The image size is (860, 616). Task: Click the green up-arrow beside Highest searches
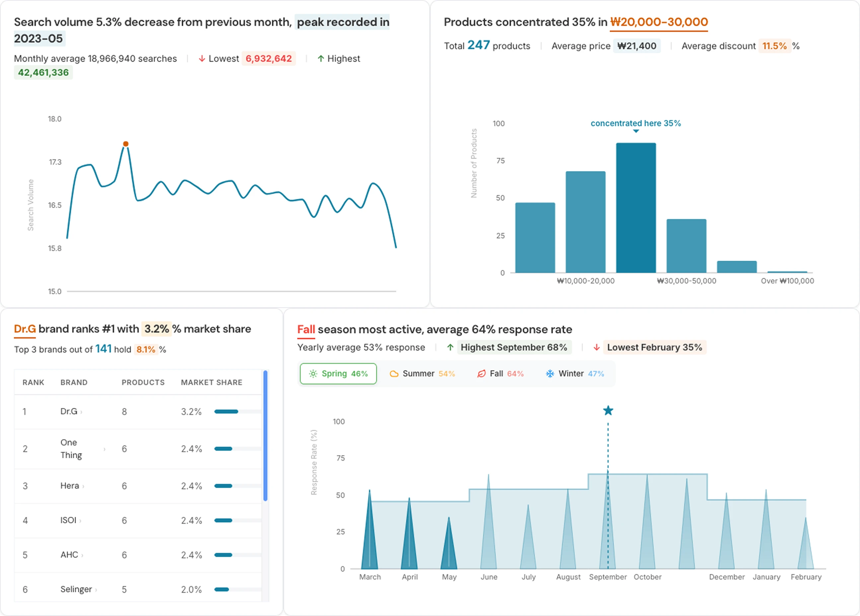click(x=321, y=59)
